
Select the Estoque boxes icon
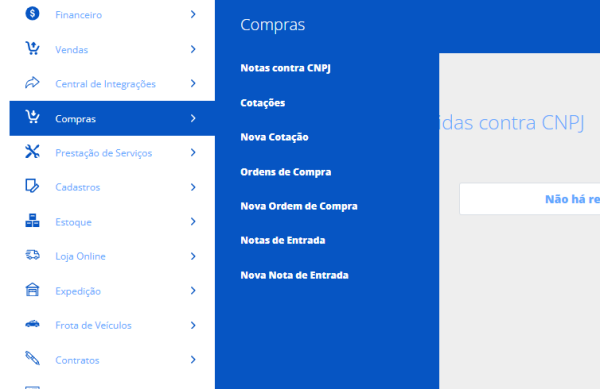click(x=32, y=221)
